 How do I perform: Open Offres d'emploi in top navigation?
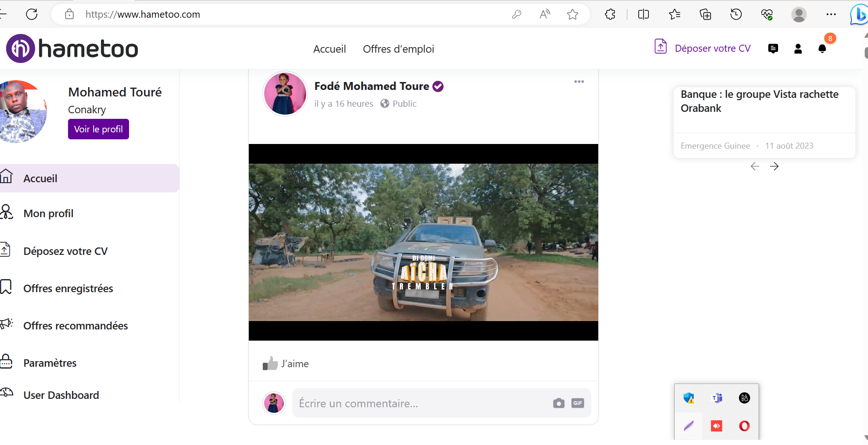(398, 49)
